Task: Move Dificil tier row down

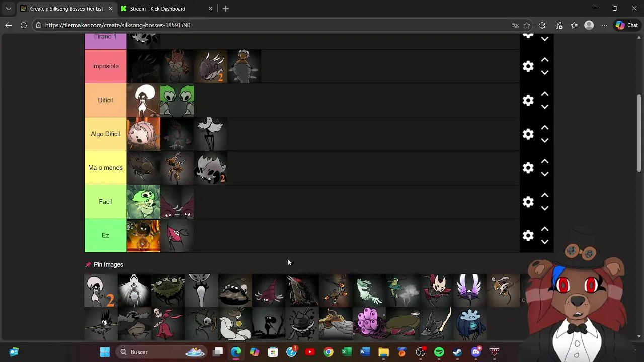Action: point(544,107)
